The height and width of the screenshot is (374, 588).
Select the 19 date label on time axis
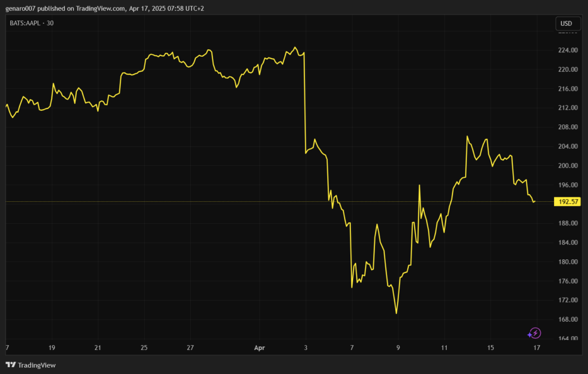point(52,348)
